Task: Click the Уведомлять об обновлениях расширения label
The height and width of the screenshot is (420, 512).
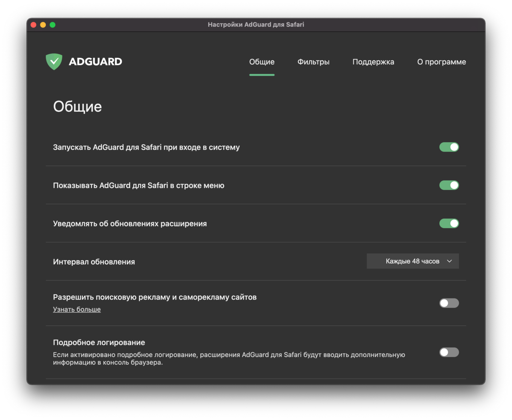Action: click(130, 224)
